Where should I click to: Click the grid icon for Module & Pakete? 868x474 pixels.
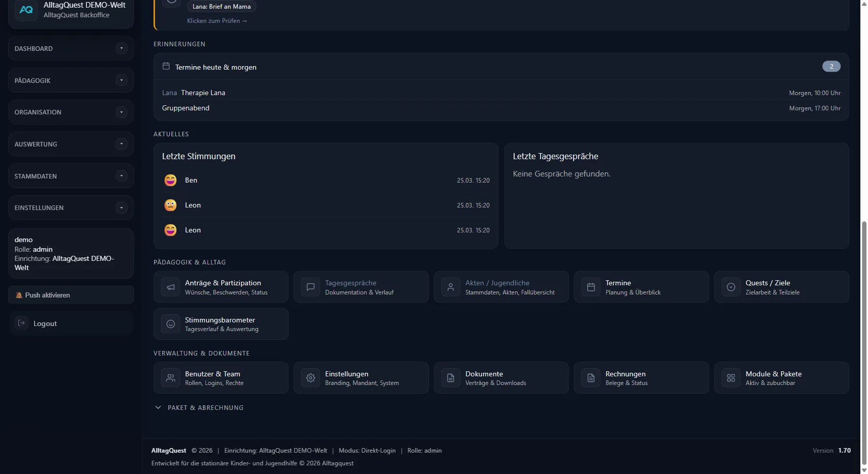731,378
